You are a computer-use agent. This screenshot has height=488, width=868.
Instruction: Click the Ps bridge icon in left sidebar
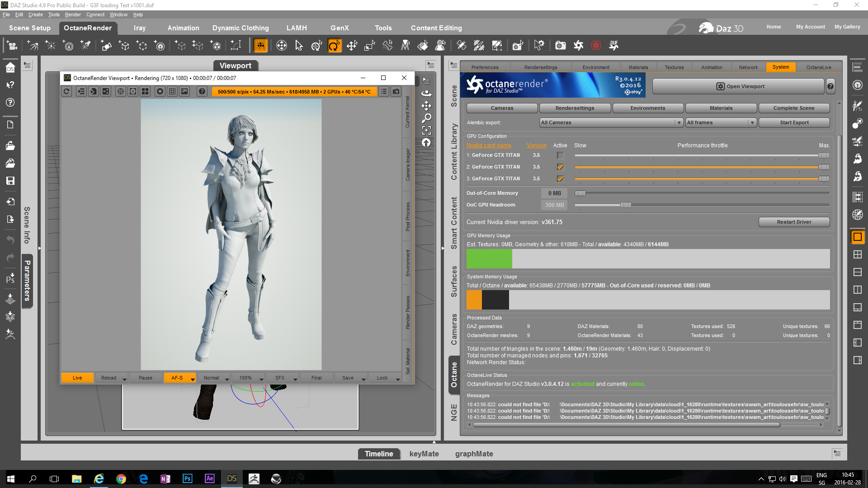[10, 278]
